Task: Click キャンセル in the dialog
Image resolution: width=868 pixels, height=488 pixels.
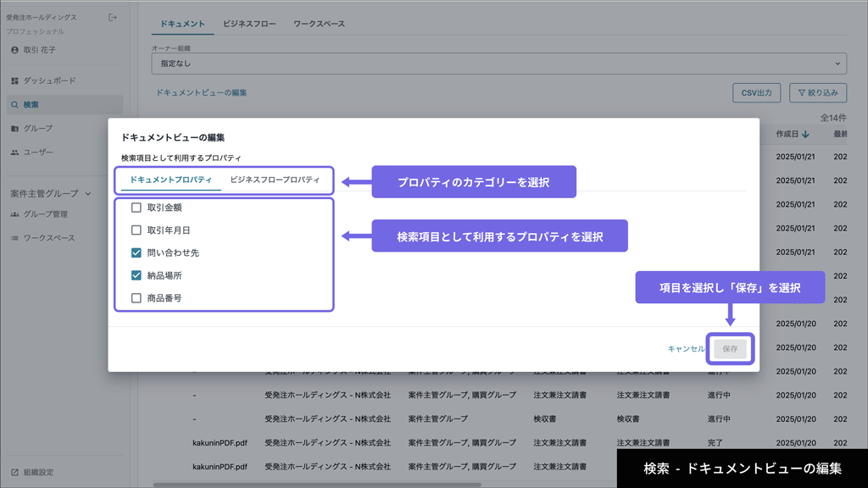Action: click(x=686, y=348)
